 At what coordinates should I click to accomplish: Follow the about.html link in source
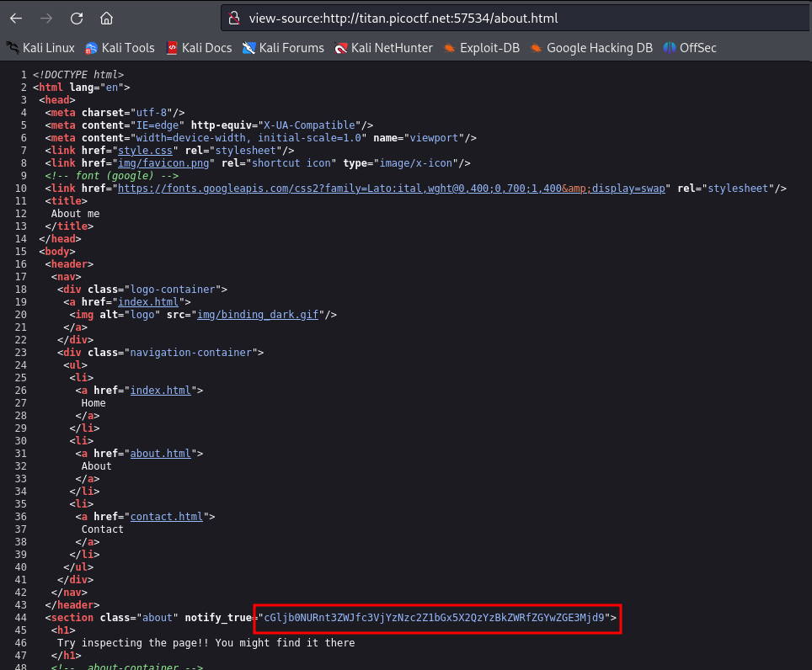(161, 454)
